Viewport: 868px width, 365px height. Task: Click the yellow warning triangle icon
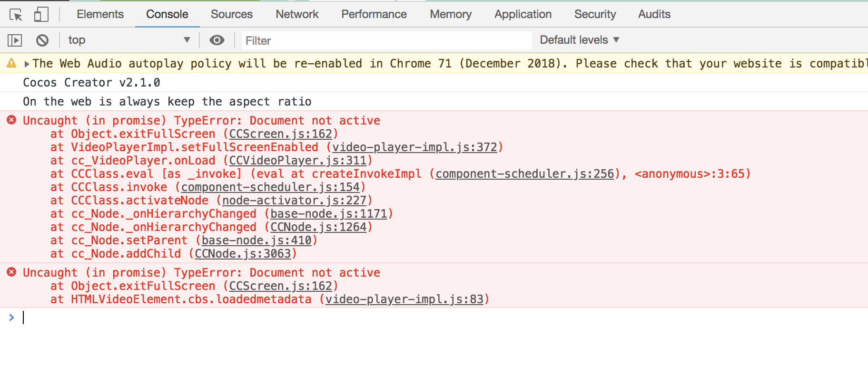(11, 63)
